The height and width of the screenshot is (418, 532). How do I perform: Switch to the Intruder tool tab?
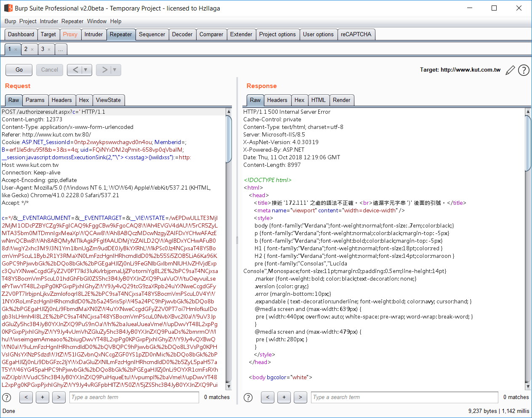pos(93,35)
